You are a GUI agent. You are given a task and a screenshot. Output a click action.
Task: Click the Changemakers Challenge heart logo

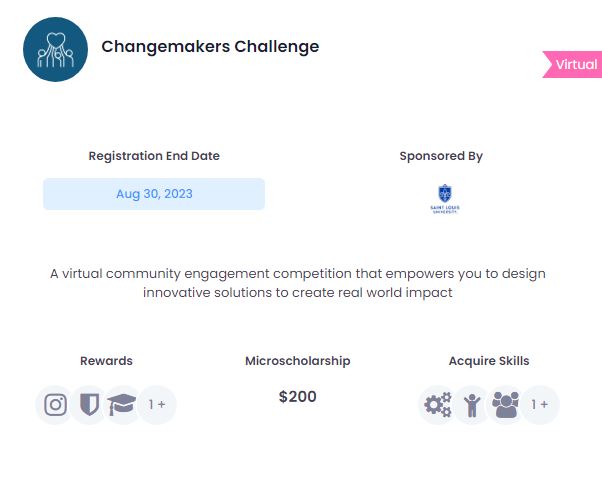[x=55, y=49]
